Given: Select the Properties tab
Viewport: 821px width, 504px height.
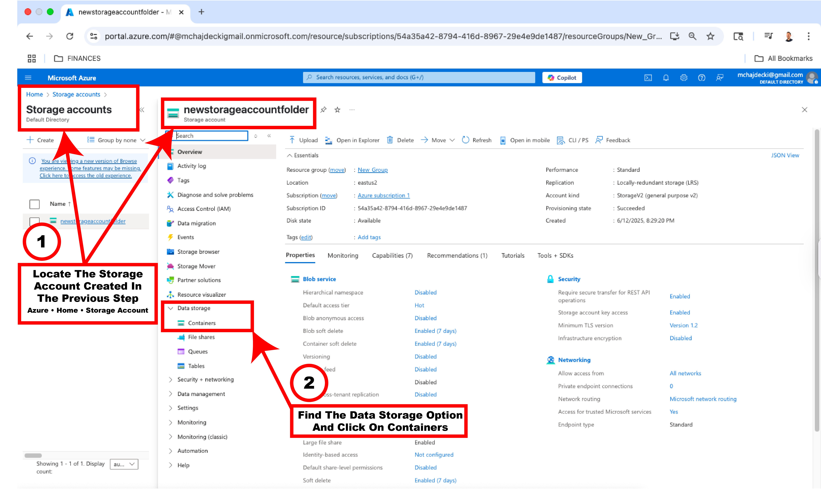Looking at the screenshot, I should pyautogui.click(x=300, y=255).
